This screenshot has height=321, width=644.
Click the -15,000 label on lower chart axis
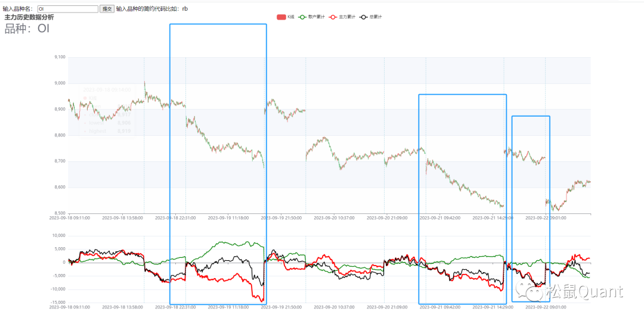[x=57, y=303]
